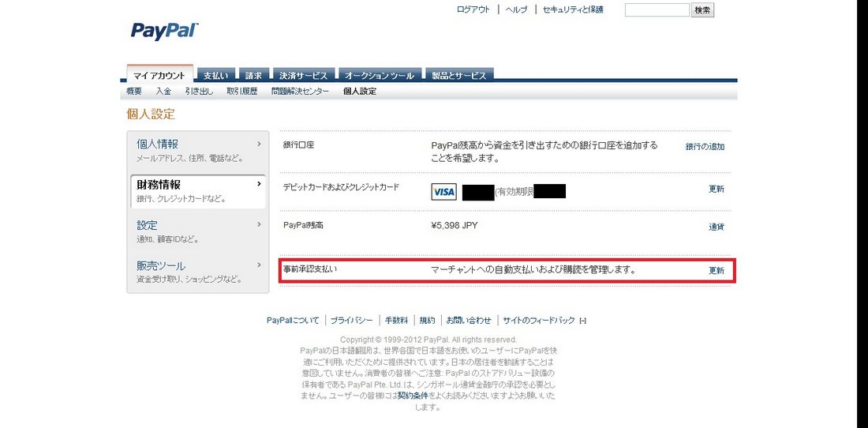Click the ログアウト link

pos(473,9)
